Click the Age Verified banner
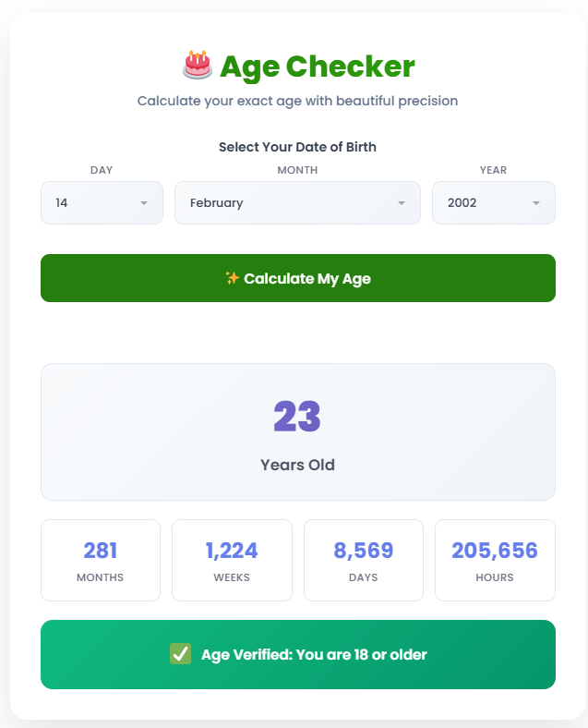This screenshot has width=588, height=728. coord(298,655)
